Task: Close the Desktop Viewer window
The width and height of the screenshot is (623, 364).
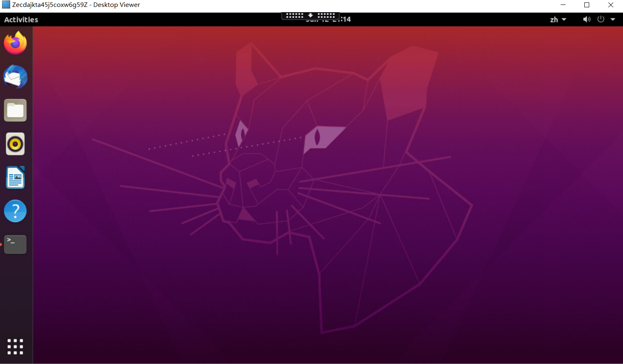Action: pos(611,5)
